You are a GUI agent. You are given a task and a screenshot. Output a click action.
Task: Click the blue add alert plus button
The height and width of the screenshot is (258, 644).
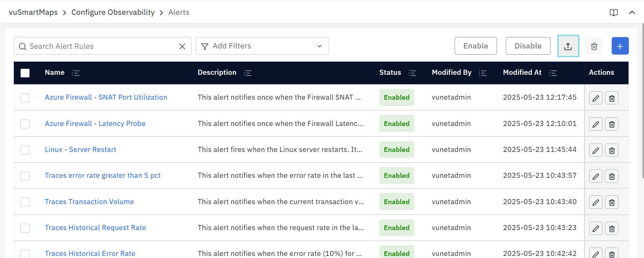[620, 46]
